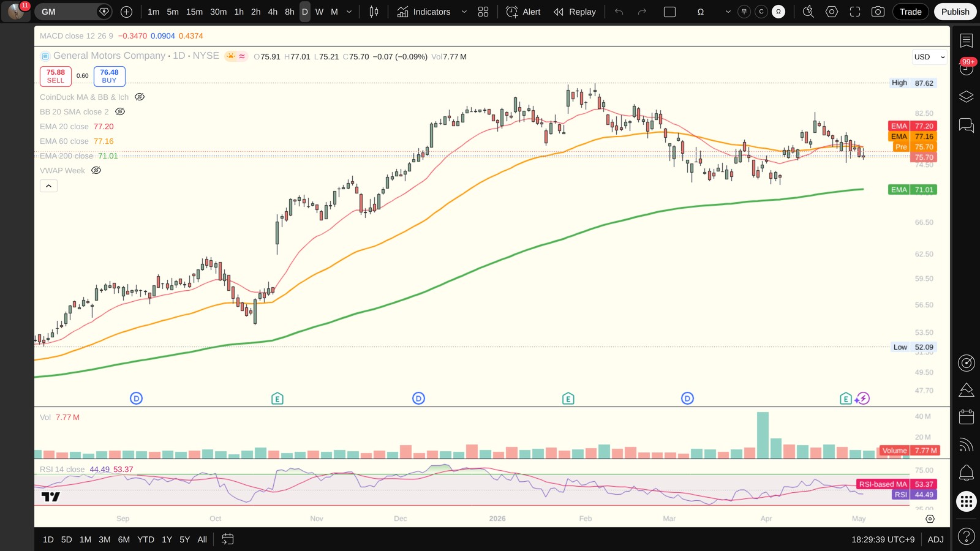Open the watchlist panel icon
The image size is (980, 551).
[967, 40]
